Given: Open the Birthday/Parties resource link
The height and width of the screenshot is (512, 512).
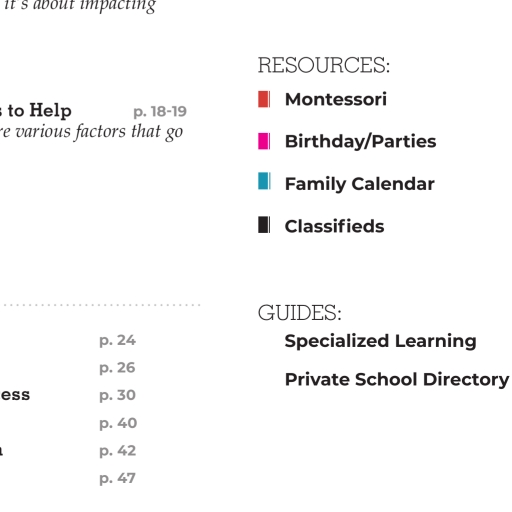Looking at the screenshot, I should coord(360,141).
